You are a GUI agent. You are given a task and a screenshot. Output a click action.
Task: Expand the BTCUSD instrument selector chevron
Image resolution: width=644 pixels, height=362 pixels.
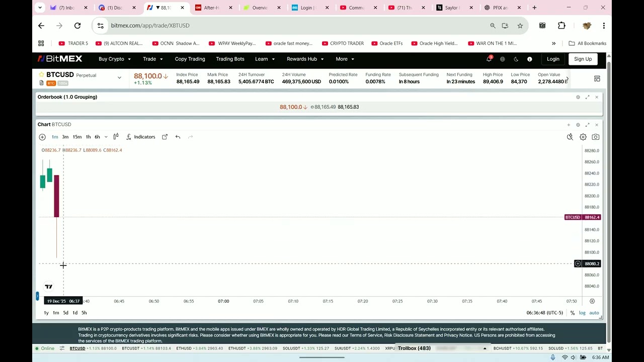coord(119,77)
